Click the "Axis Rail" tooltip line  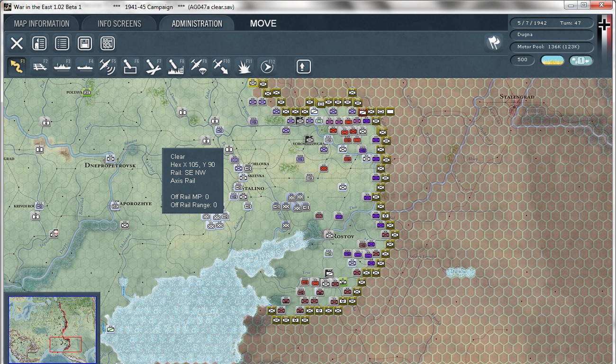183,181
